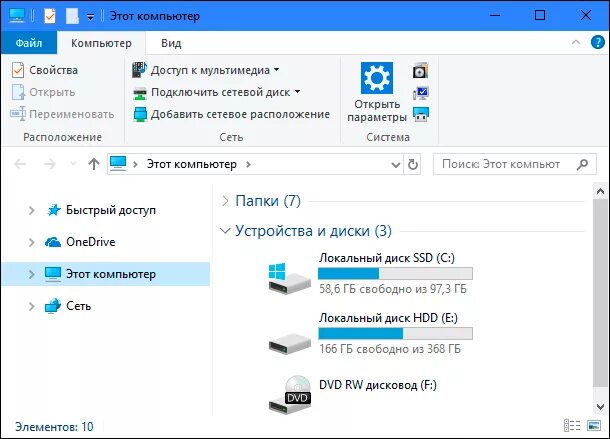The width and height of the screenshot is (610, 439).
Task: Open the Файл menu tab
Action: pos(29,43)
